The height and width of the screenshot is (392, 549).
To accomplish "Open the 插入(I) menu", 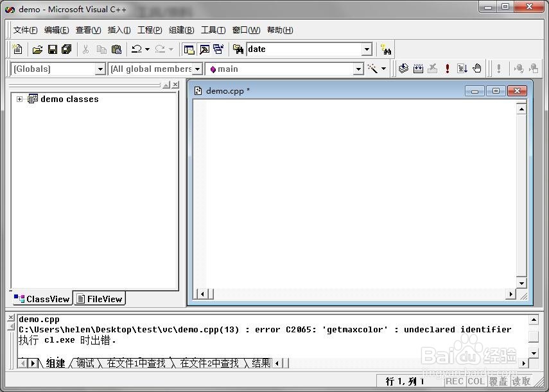I will coord(119,30).
